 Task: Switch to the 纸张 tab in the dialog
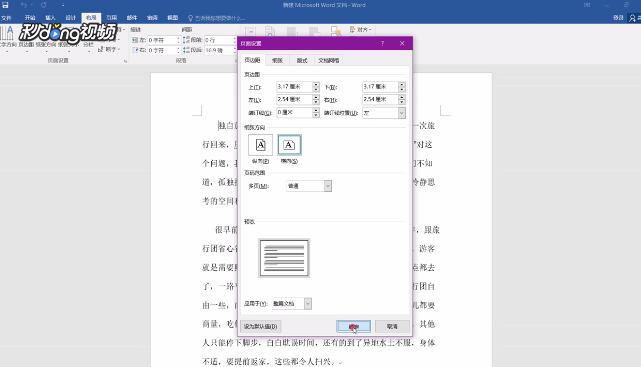[x=277, y=60]
